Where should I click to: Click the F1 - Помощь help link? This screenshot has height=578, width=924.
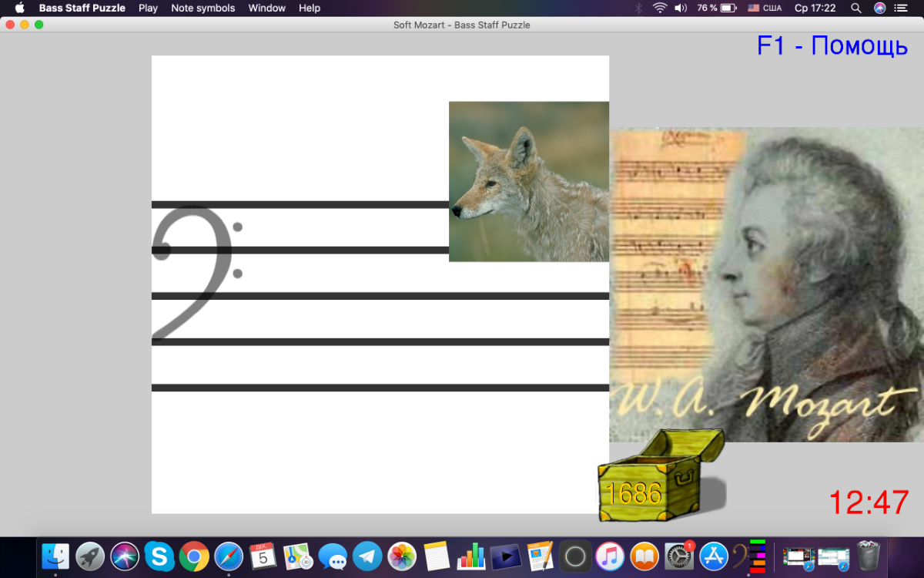[832, 45]
